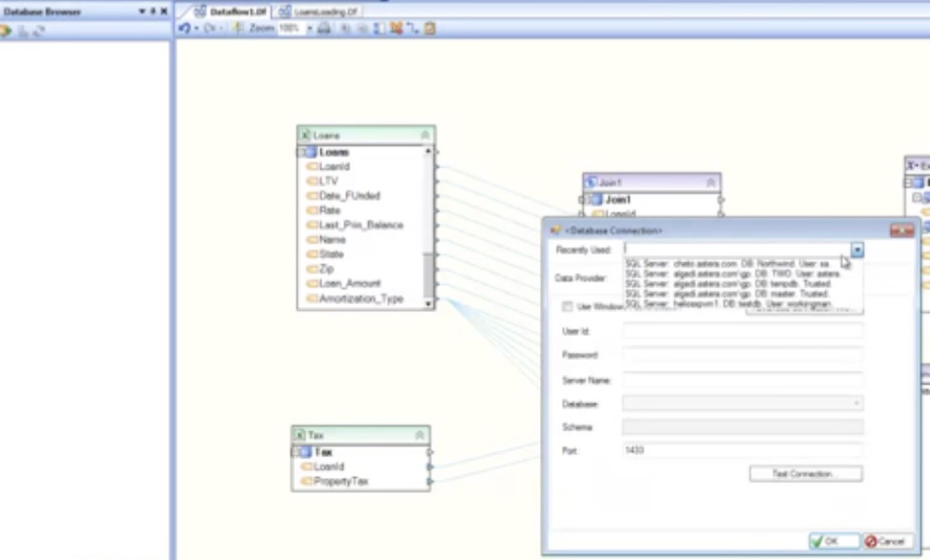The height and width of the screenshot is (560, 930).
Task: Click the Loans field list scrollbar down arrow
Action: pyautogui.click(x=428, y=303)
